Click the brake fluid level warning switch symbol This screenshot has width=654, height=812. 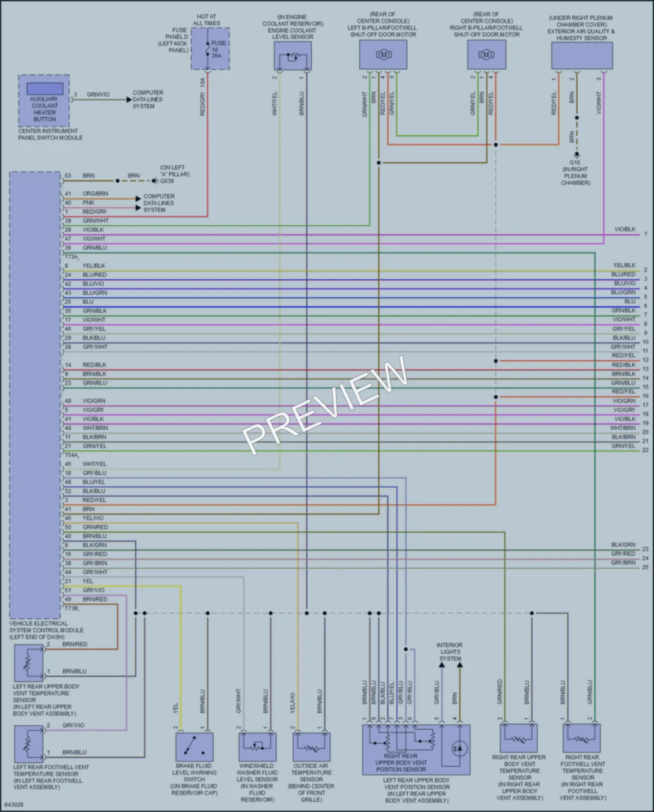pyautogui.click(x=194, y=747)
